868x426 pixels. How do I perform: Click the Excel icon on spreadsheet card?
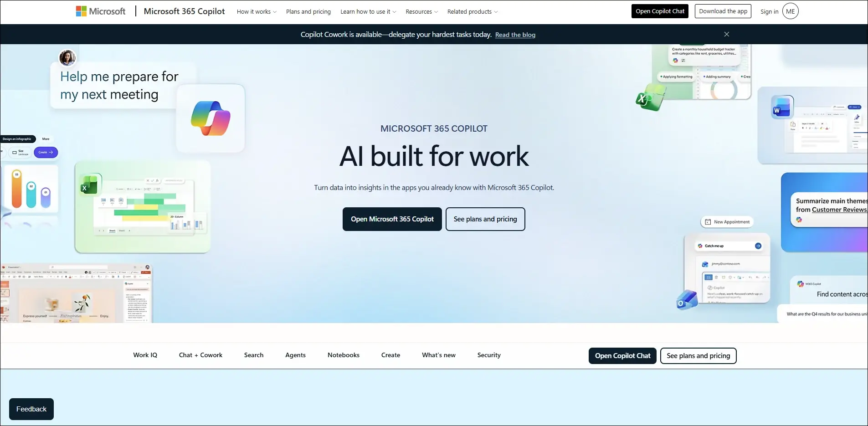[90, 184]
